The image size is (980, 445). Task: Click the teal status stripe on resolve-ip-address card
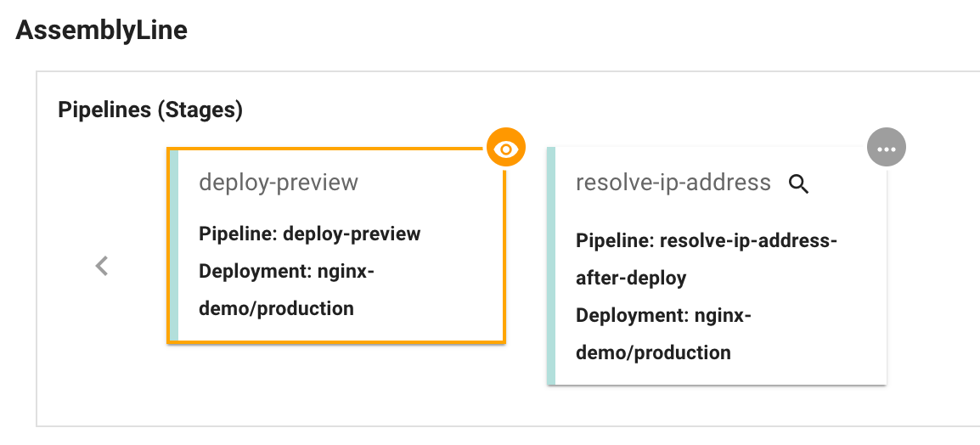(x=551, y=266)
